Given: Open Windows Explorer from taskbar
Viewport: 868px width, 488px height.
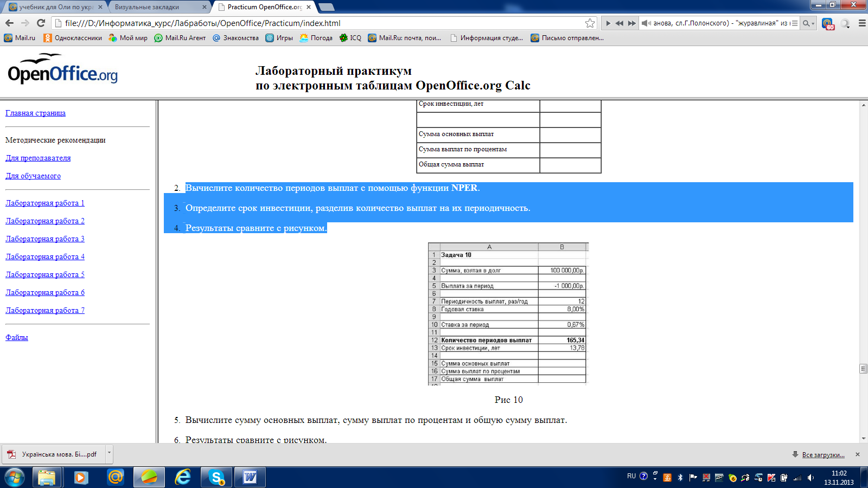Looking at the screenshot, I should coord(47,477).
